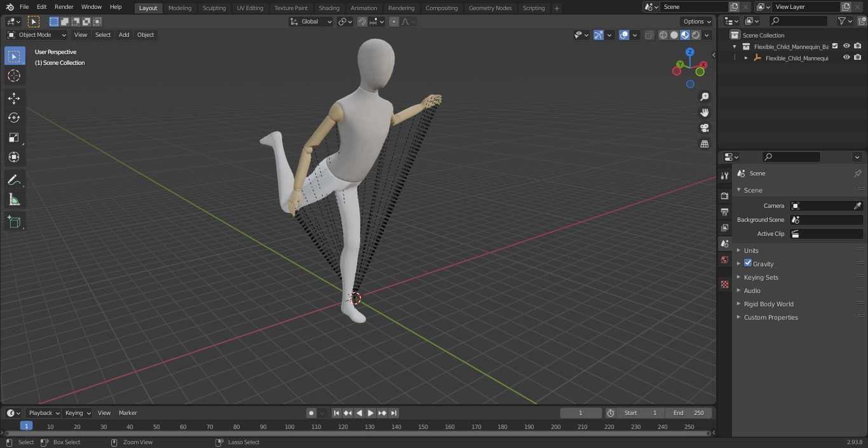Click the current frame number field

[x=580, y=413]
